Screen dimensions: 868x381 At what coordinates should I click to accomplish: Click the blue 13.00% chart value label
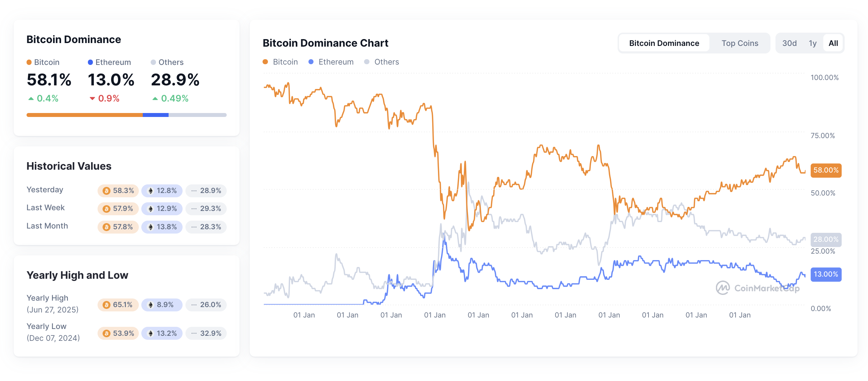point(826,274)
